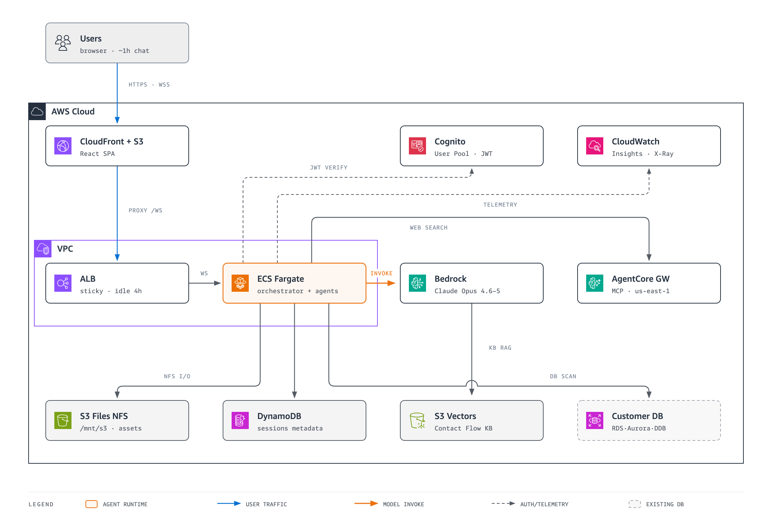Click 'RDS·Aurora·DDB' text
The image size is (772, 532).
pos(639,428)
